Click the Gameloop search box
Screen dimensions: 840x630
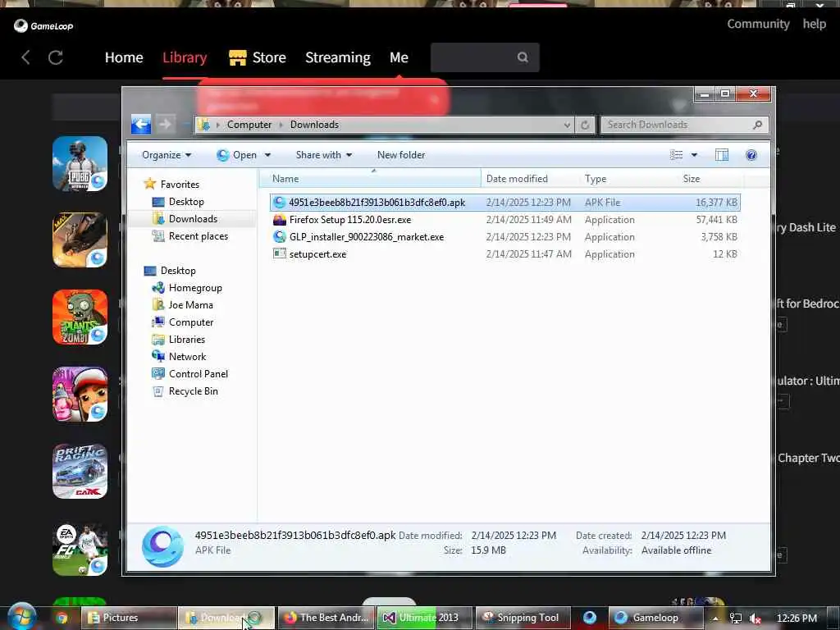[485, 57]
